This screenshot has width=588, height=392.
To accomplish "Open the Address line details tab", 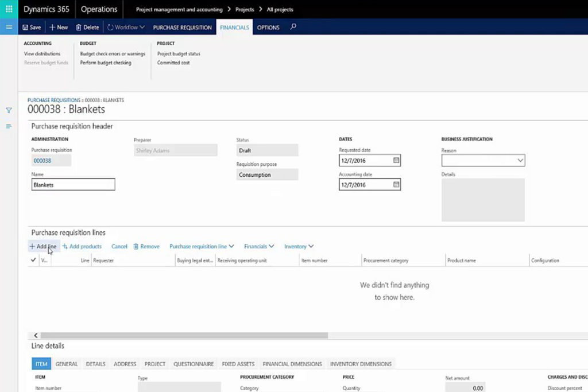I will tap(125, 364).
